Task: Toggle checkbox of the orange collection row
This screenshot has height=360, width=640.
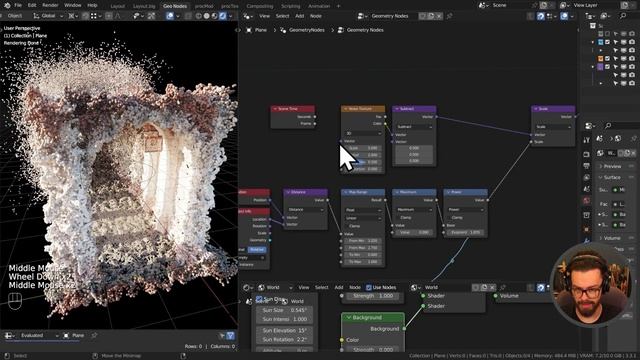Action: click(608, 58)
